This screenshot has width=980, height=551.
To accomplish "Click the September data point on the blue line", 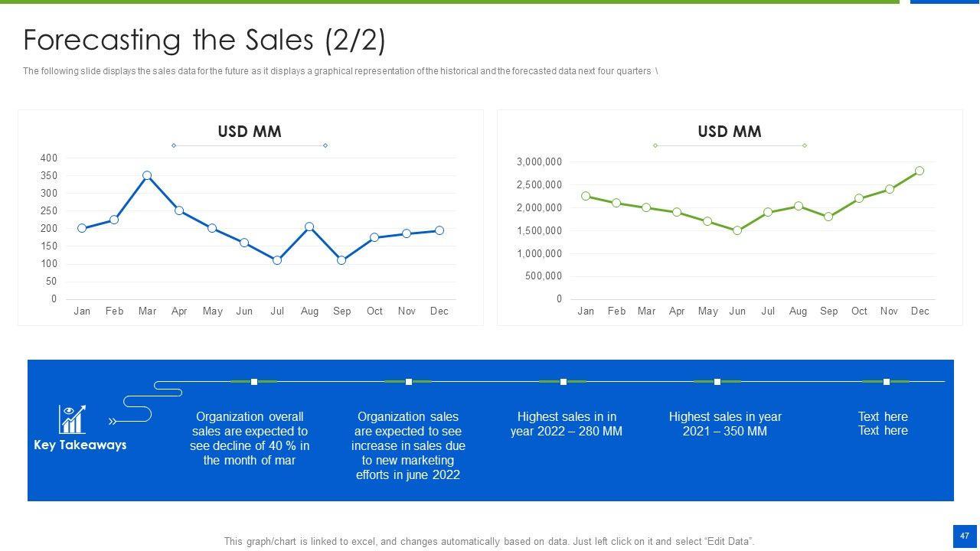I will pos(341,260).
